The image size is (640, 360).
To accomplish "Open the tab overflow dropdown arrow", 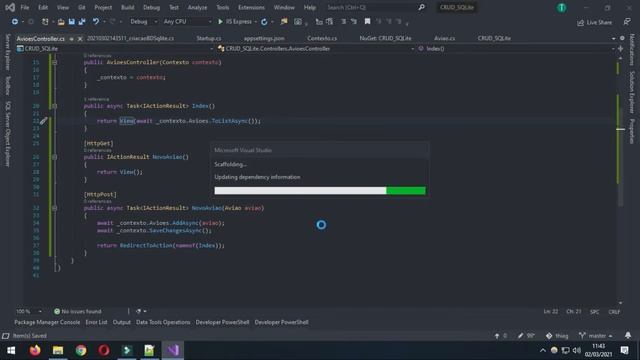I will point(613,38).
